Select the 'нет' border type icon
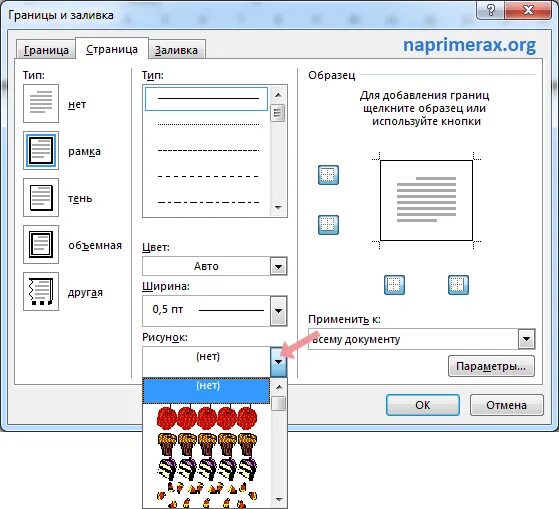This screenshot has height=509, width=559. (41, 104)
